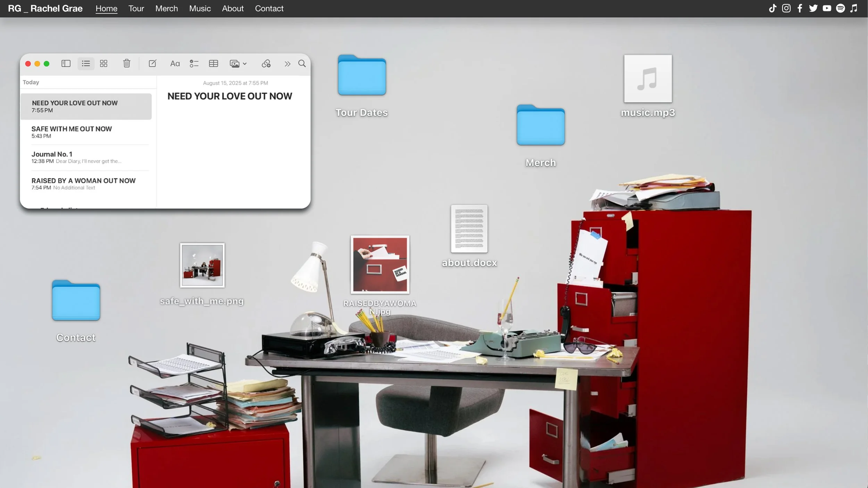This screenshot has width=868, height=488.
Task: Open the safe_with_me.png thumbnail
Action: [202, 265]
